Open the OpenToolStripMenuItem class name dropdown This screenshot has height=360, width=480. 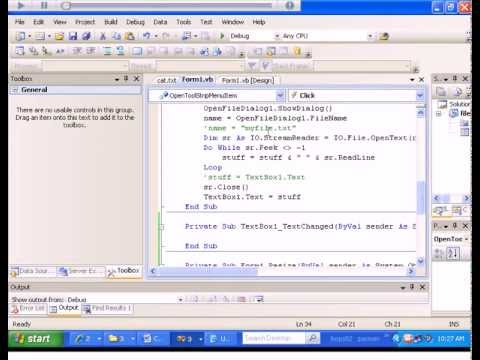point(280,96)
